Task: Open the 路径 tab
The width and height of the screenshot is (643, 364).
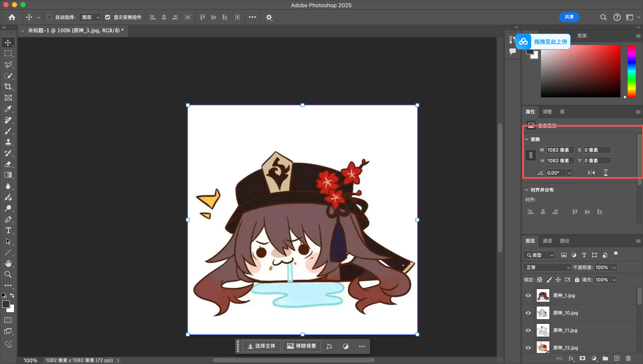Action: tap(565, 241)
